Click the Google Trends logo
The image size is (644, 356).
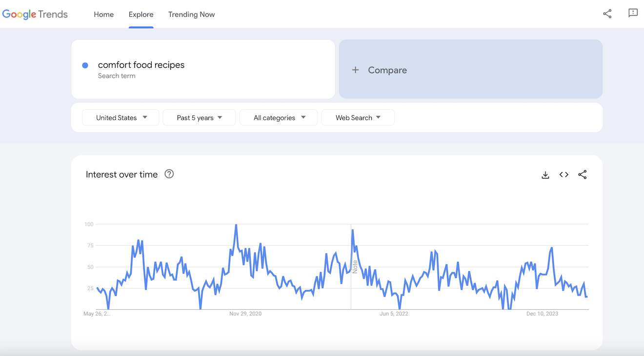tap(35, 14)
